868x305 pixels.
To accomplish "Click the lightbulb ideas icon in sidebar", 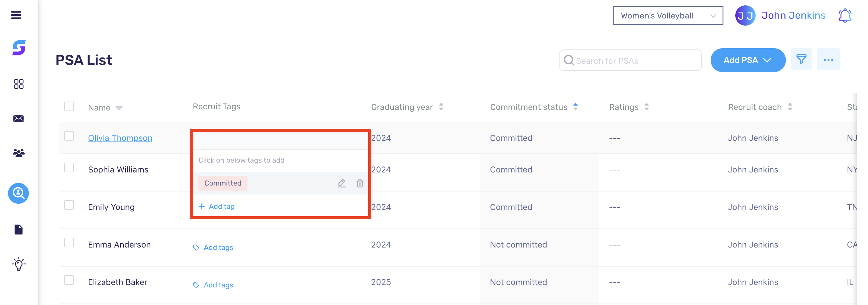I will 18,264.
